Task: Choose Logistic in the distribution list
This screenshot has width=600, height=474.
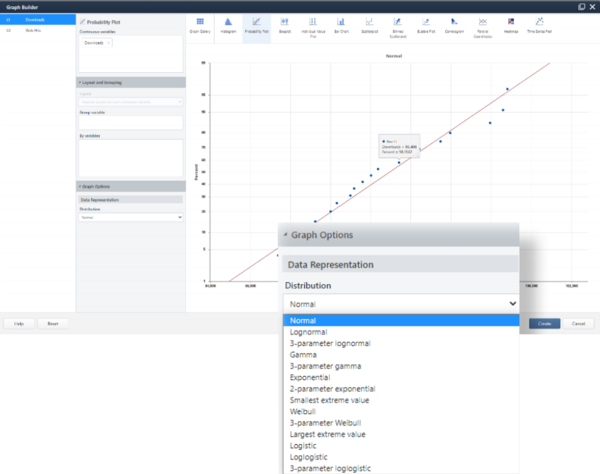Action: pos(401,446)
